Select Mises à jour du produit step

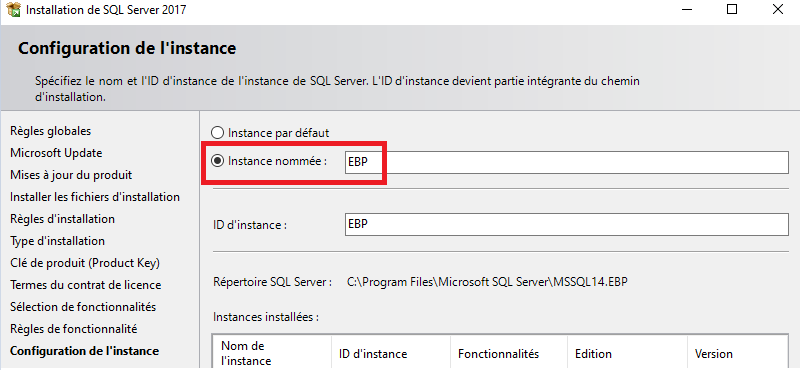(71, 175)
